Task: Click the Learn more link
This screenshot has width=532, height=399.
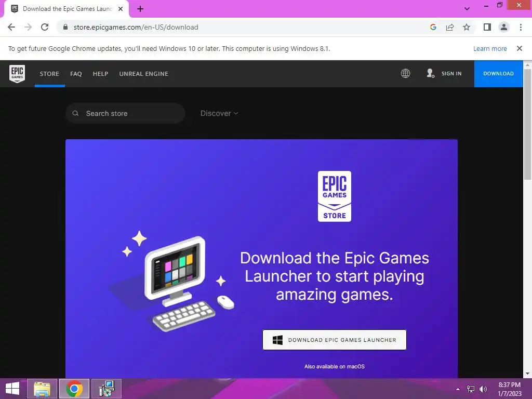Action: pyautogui.click(x=490, y=48)
